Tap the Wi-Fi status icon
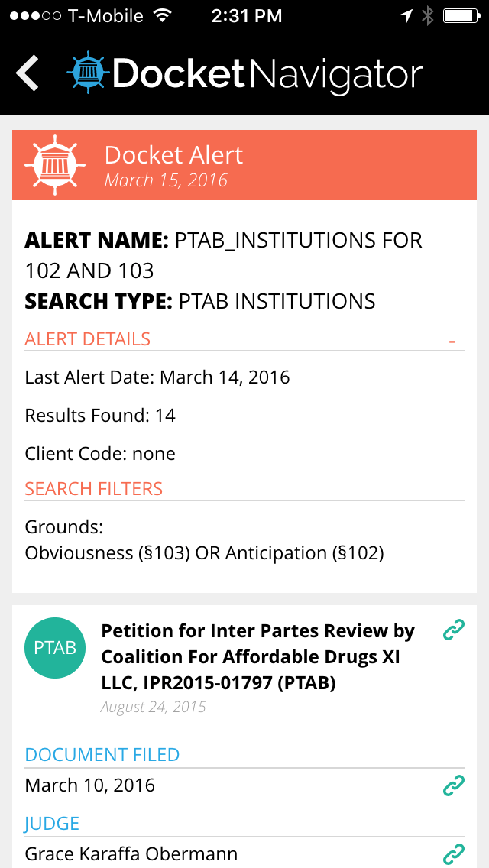Viewport: 489px width, 868px height. pos(162,16)
